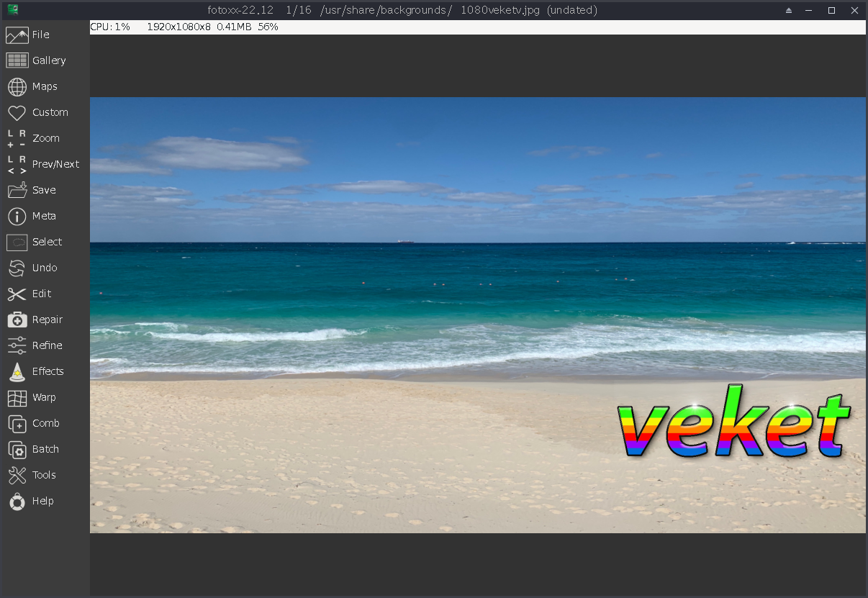This screenshot has width=868, height=598.
Task: Click the "CPU: 1%" status text
Action: tap(110, 27)
